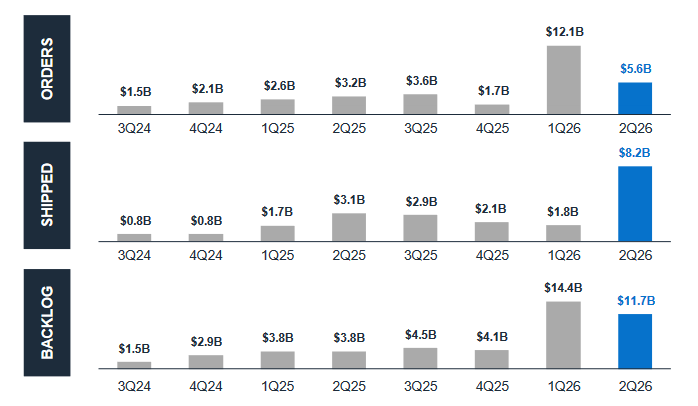Select the 1Q26 Orders bar
The height and width of the screenshot is (406, 698).
click(x=564, y=80)
